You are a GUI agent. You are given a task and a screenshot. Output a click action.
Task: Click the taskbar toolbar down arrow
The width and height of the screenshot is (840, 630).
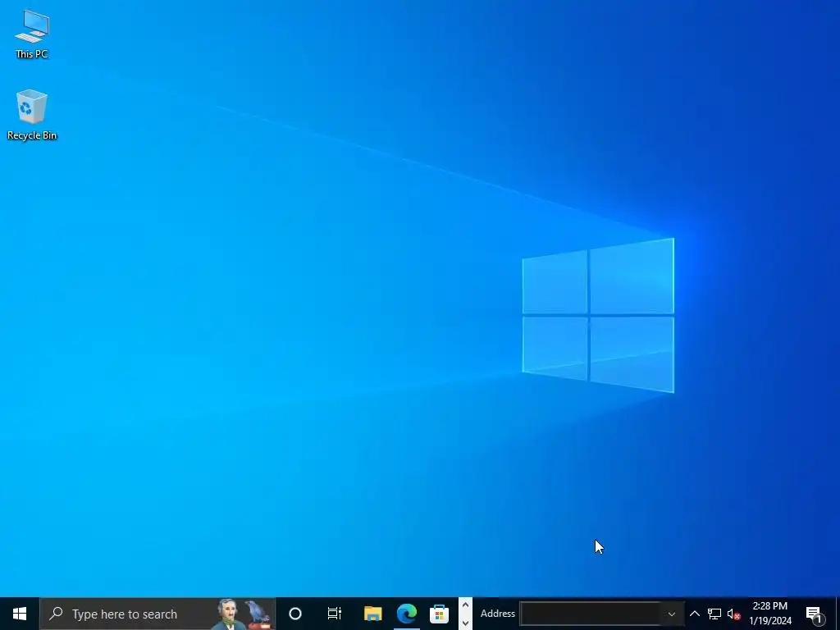click(x=465, y=622)
